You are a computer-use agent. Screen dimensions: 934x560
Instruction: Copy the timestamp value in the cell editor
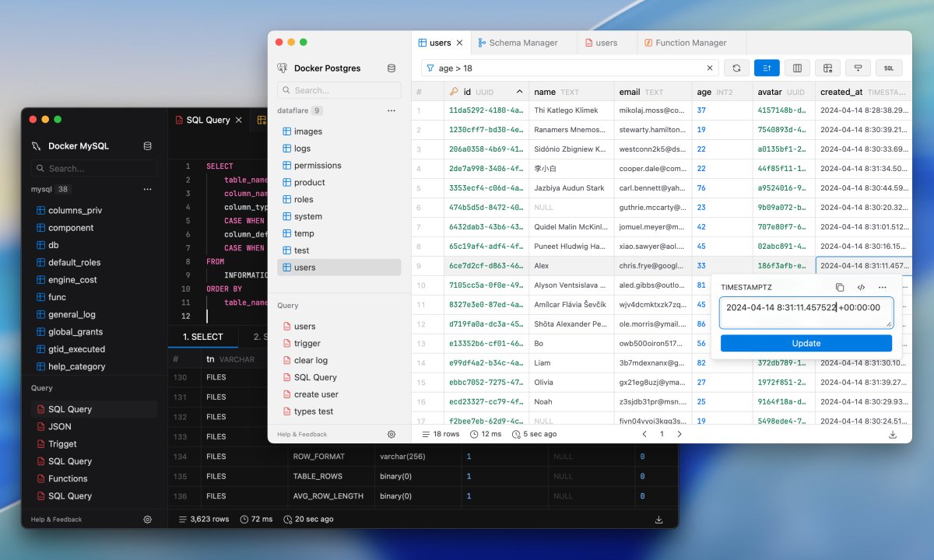840,287
